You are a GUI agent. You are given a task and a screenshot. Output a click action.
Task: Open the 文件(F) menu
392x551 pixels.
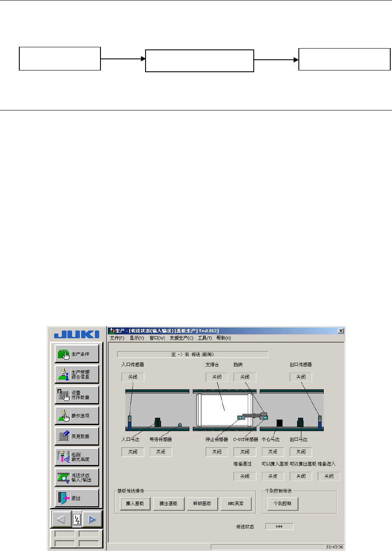click(x=117, y=338)
